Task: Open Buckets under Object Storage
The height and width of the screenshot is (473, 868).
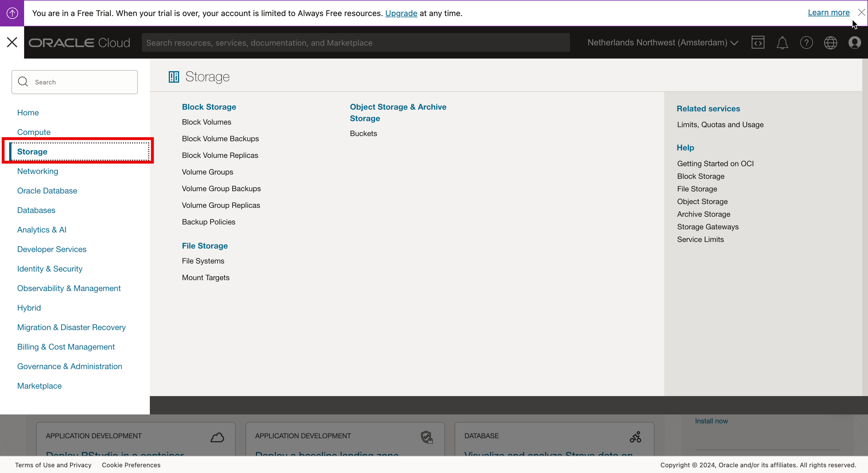Action: click(363, 133)
